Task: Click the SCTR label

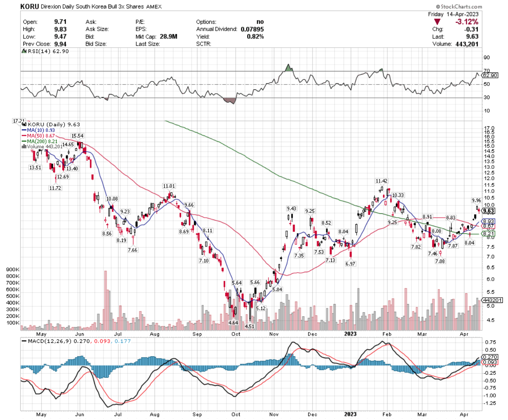Action: point(204,44)
